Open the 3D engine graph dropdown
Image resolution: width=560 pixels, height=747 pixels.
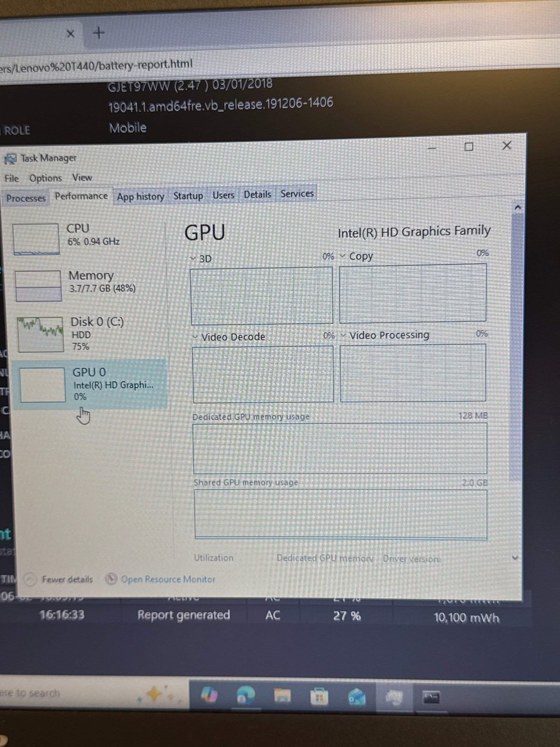193,259
